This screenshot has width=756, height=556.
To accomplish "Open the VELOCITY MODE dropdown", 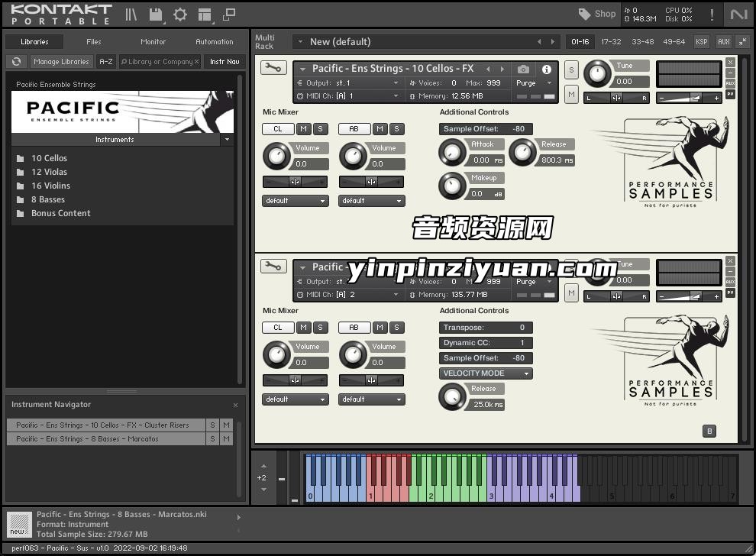I will tap(486, 373).
